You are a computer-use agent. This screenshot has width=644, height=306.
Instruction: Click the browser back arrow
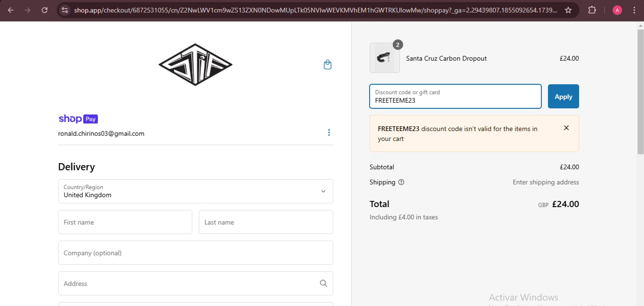11,10
